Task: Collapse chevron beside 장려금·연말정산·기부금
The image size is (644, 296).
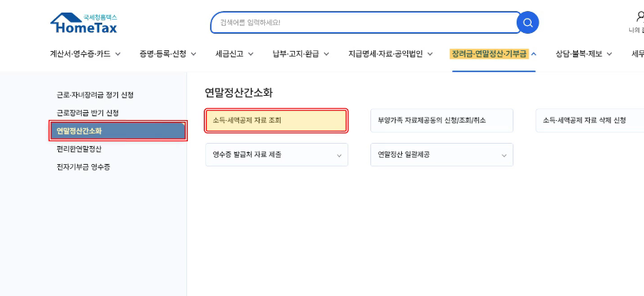Action: 533,53
